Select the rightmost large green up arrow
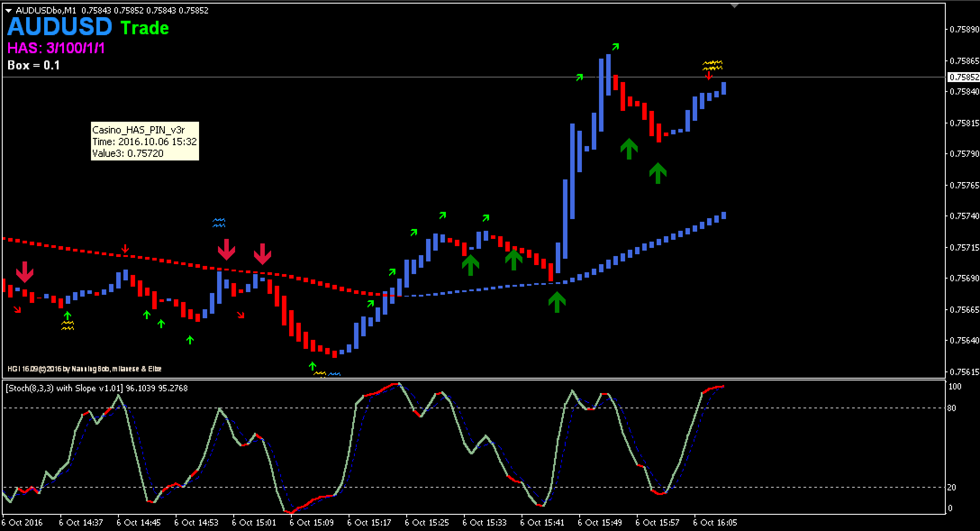The image size is (980, 531). (x=658, y=173)
